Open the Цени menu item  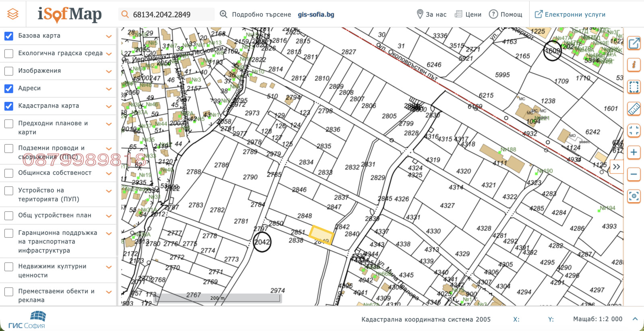[468, 14]
